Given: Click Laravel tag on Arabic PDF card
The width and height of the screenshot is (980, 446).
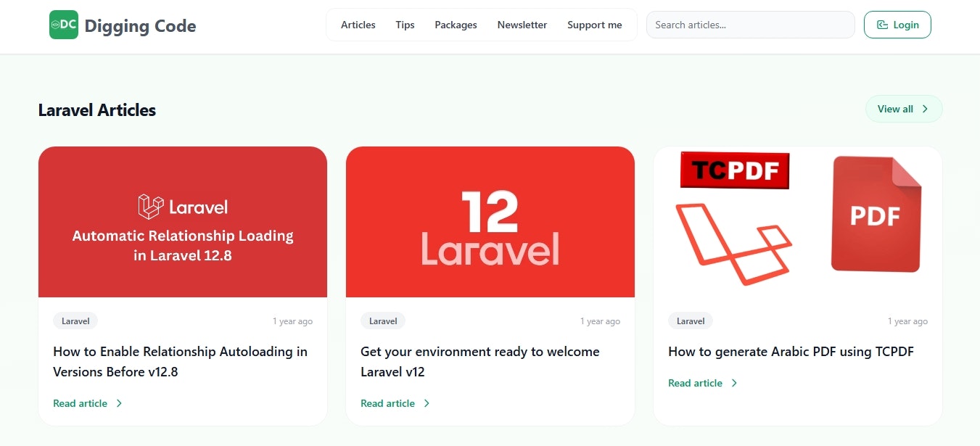Looking at the screenshot, I should click(691, 321).
